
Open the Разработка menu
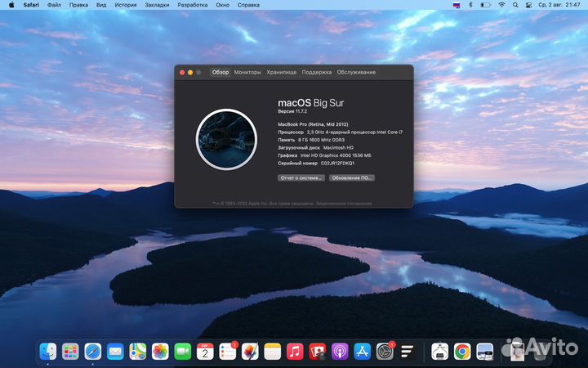pos(193,5)
